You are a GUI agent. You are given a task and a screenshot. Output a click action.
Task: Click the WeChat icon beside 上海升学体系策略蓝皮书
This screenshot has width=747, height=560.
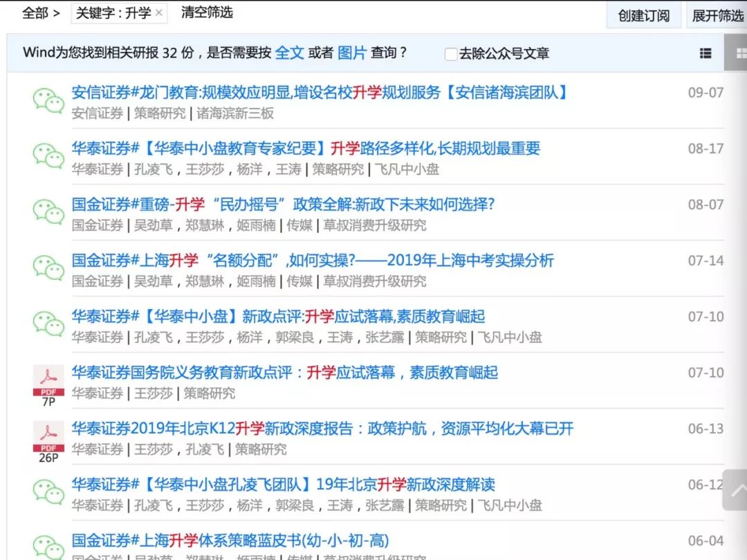[48, 548]
